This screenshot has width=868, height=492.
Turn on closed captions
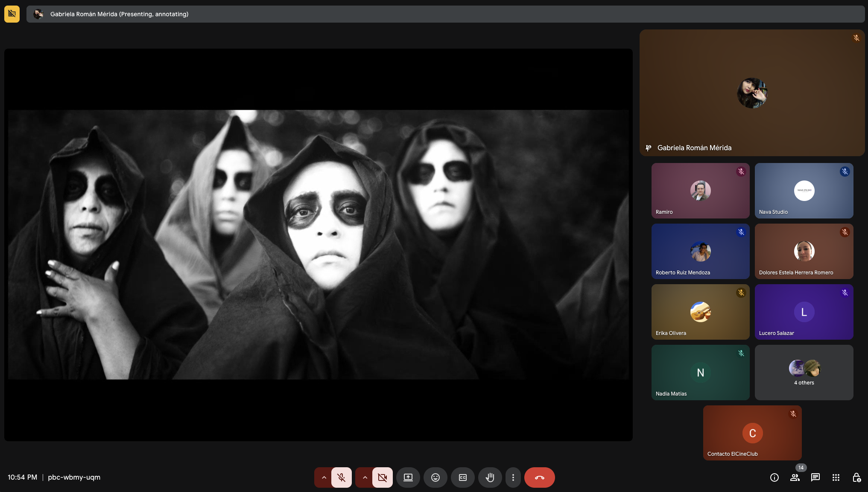click(463, 477)
